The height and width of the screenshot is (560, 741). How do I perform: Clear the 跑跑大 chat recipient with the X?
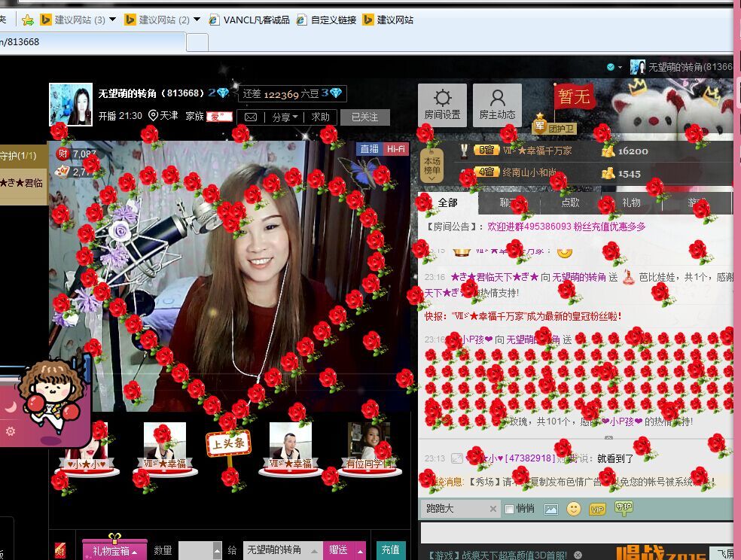pos(493,509)
